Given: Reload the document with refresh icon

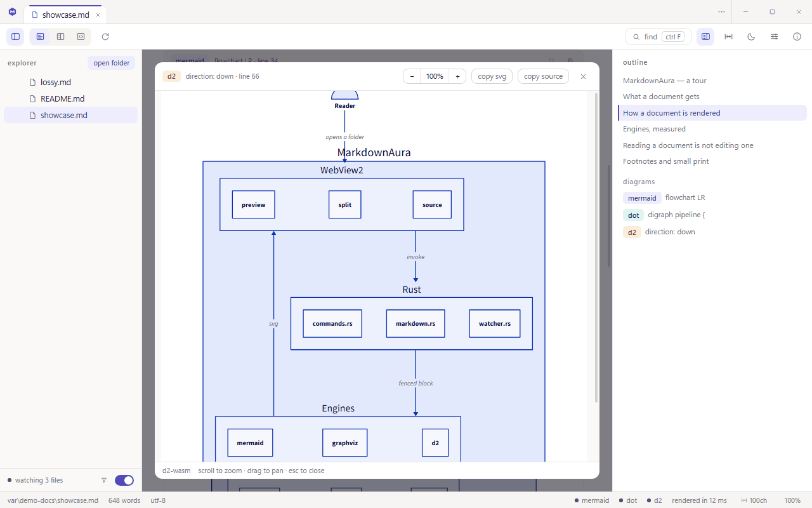Looking at the screenshot, I should 105,37.
